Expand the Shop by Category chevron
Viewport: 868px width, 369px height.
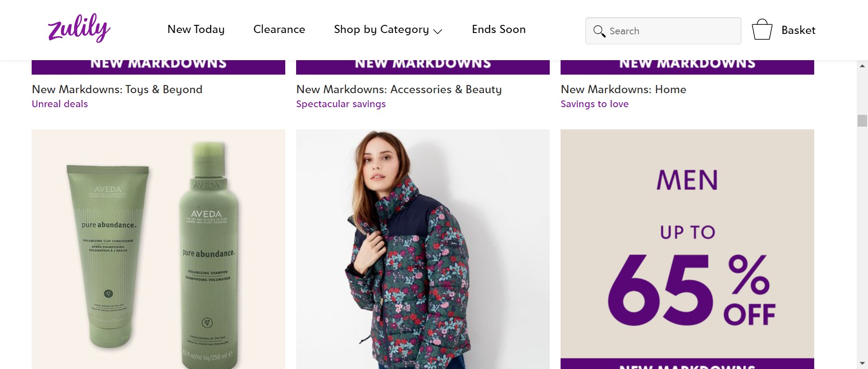(437, 31)
